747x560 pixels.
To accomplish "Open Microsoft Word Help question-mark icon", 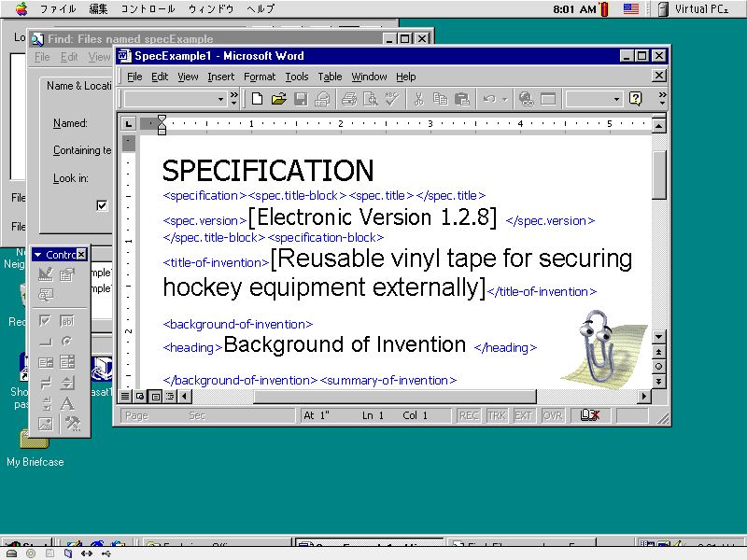I will click(636, 99).
